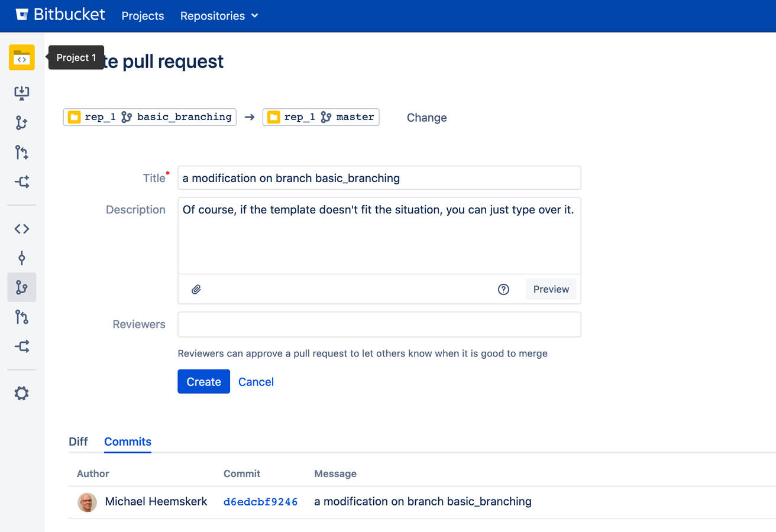Click the markdown help question icon
Screen dimensions: 776x532
[503, 289]
